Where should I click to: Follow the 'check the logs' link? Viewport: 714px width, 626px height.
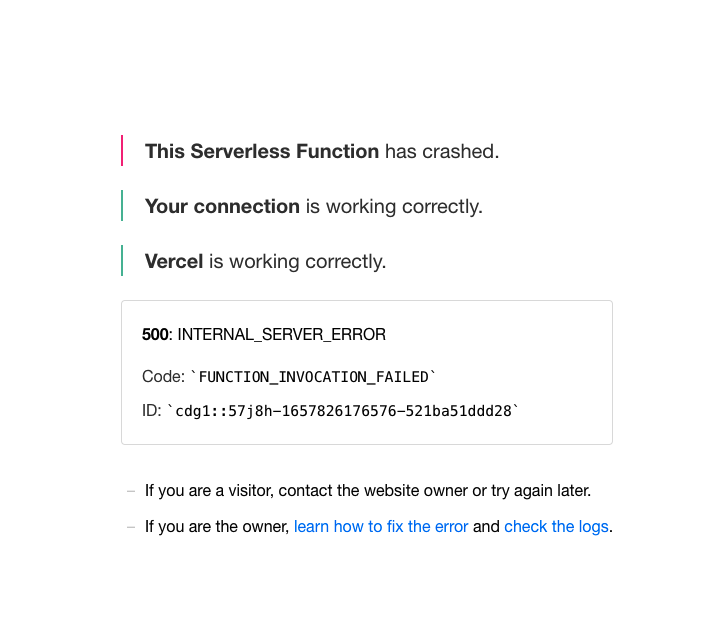pyautogui.click(x=556, y=526)
